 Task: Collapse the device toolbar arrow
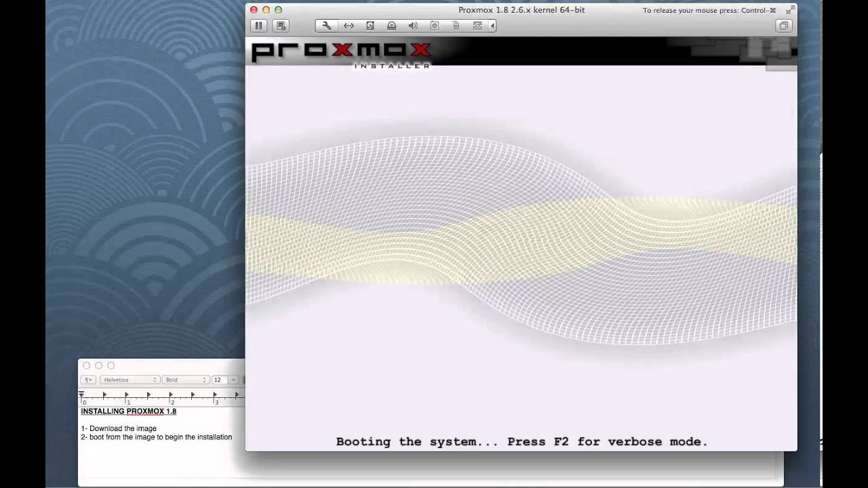pyautogui.click(x=492, y=26)
